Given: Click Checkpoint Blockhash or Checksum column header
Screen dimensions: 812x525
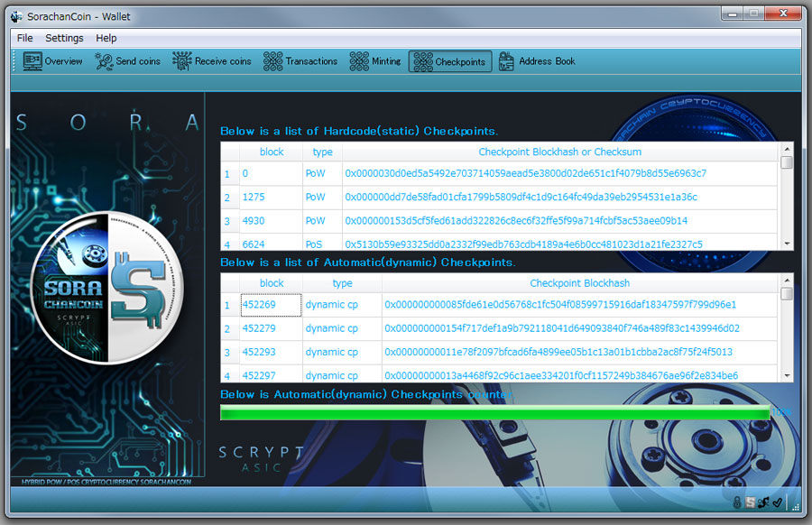Looking at the screenshot, I should 559,152.
